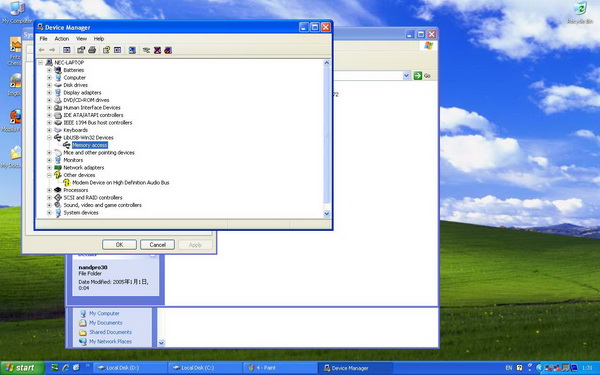Click the Go button in Explorer window
The width and height of the screenshot is (600, 375).
pyautogui.click(x=422, y=76)
